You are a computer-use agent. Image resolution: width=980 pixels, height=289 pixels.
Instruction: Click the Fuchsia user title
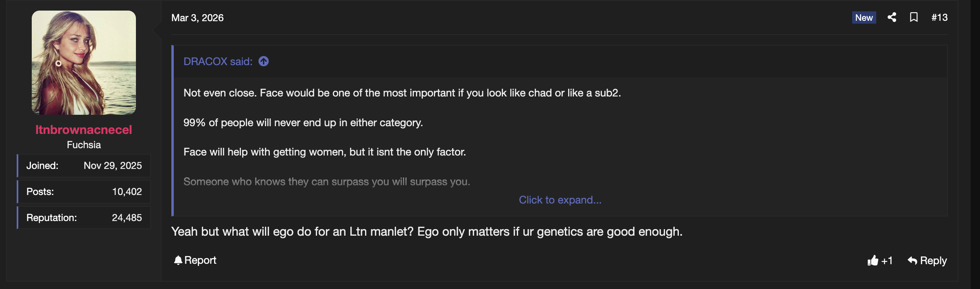[84, 145]
